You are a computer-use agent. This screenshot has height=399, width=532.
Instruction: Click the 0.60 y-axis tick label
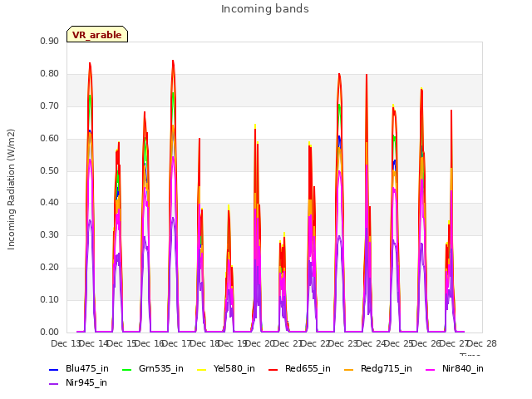click(50, 139)
